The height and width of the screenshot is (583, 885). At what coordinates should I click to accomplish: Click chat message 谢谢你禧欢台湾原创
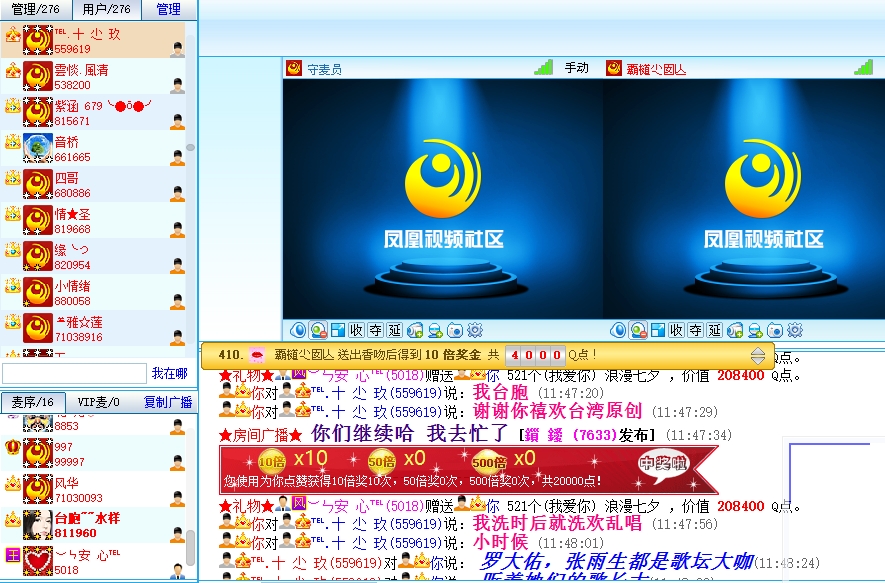[x=558, y=410]
